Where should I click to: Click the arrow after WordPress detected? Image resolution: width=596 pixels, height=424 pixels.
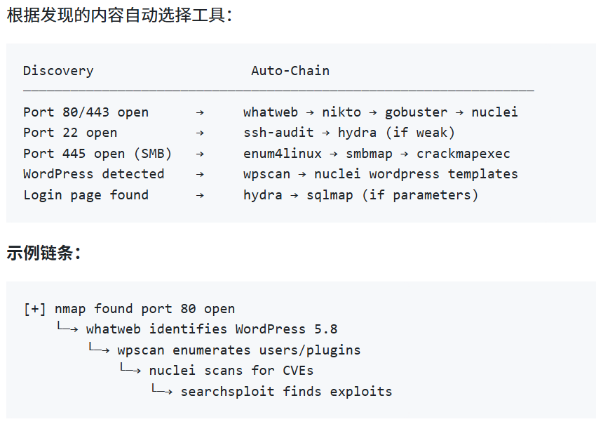click(x=200, y=175)
